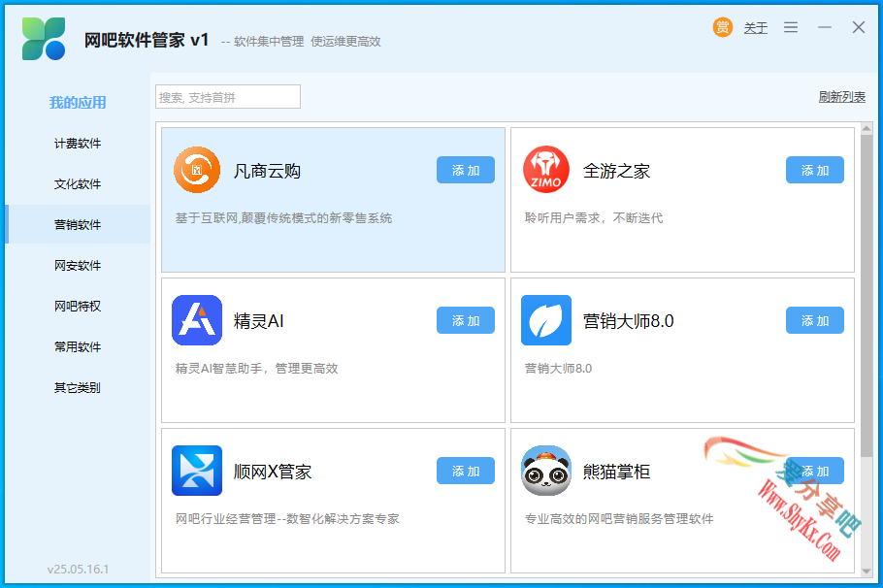This screenshot has width=883, height=588.
Task: Select 营销软件 category
Action: 78,225
